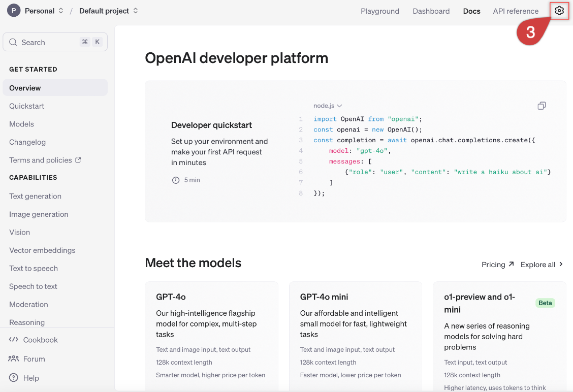The height and width of the screenshot is (392, 573).
Task: Click the '5 min' duration text
Action: [192, 180]
